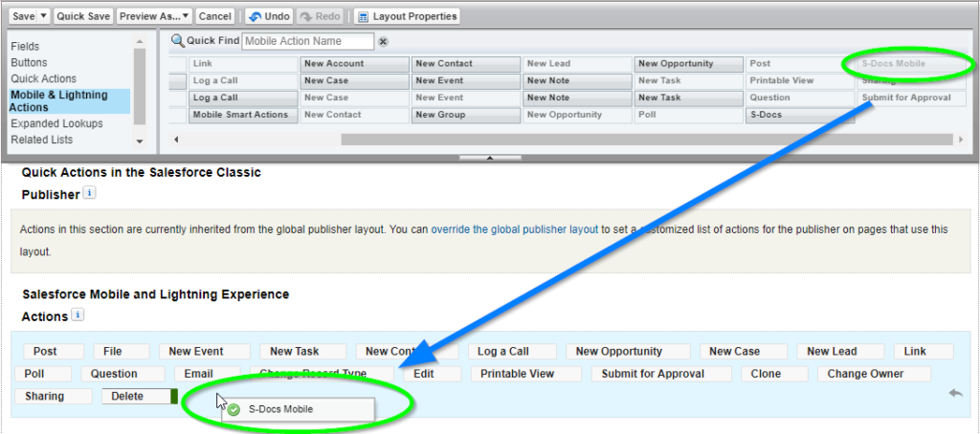Click Quick Save

83,16
